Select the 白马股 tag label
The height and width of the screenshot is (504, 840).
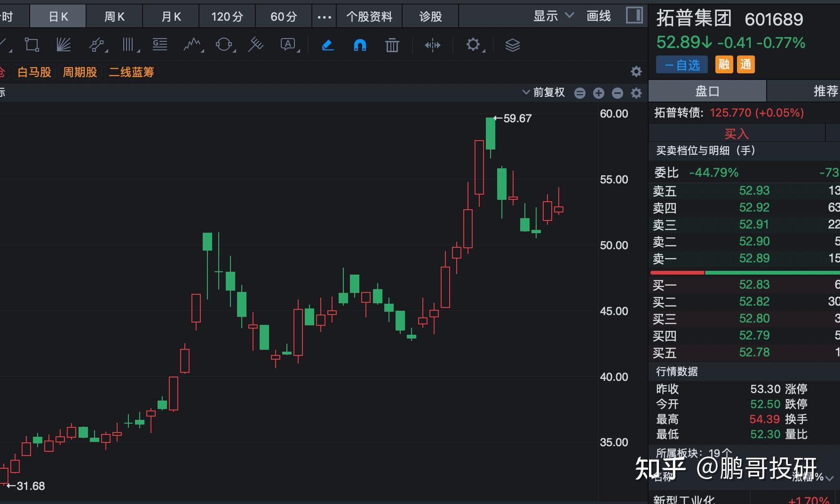[33, 71]
